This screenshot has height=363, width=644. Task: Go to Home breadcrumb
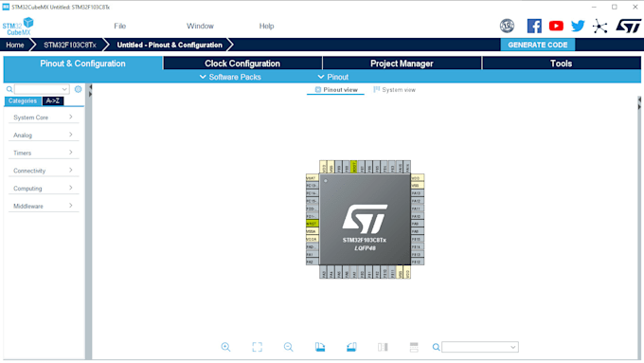(x=15, y=45)
